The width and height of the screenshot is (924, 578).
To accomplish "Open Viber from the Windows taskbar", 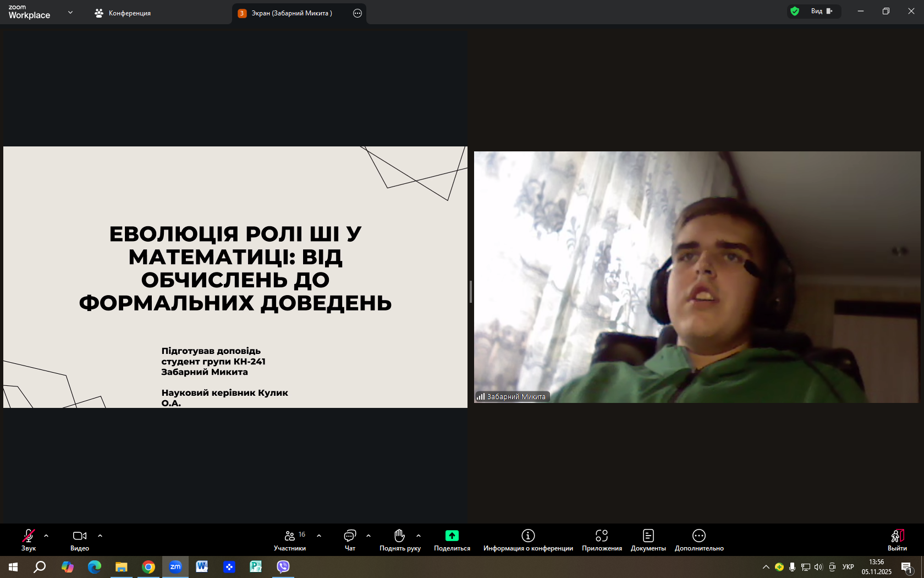I will [x=283, y=566].
